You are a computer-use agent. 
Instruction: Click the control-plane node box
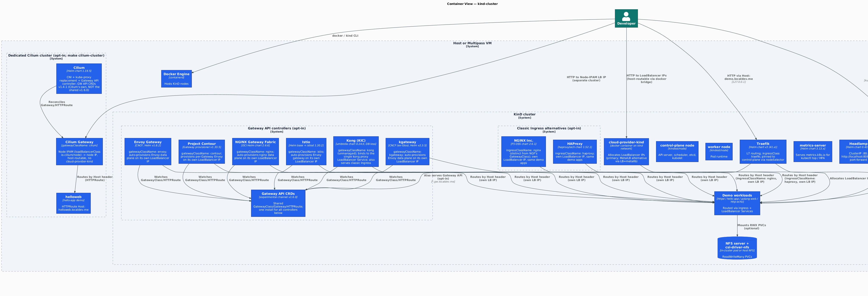pos(677,152)
